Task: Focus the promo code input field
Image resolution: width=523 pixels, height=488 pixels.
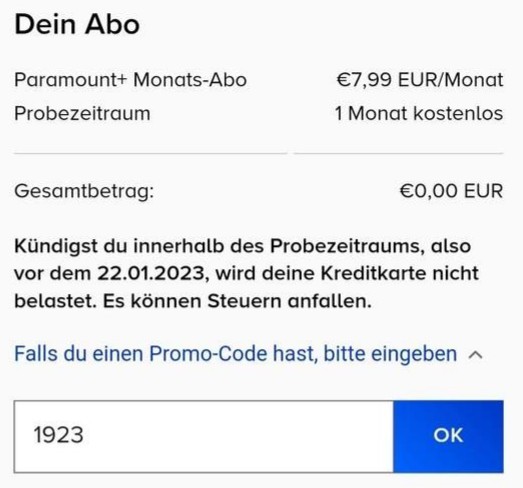Action: (x=204, y=436)
